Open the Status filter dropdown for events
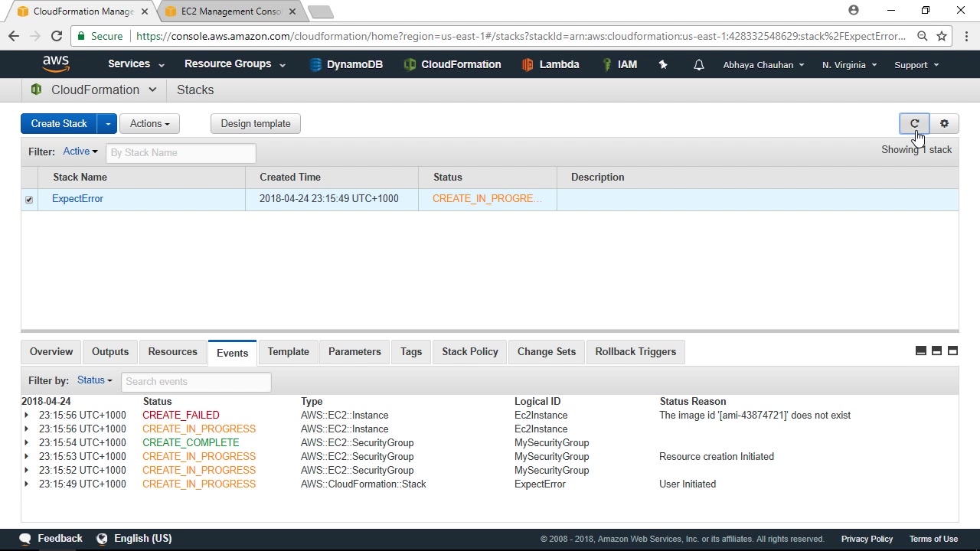Viewport: 980px width, 551px height. 95,380
